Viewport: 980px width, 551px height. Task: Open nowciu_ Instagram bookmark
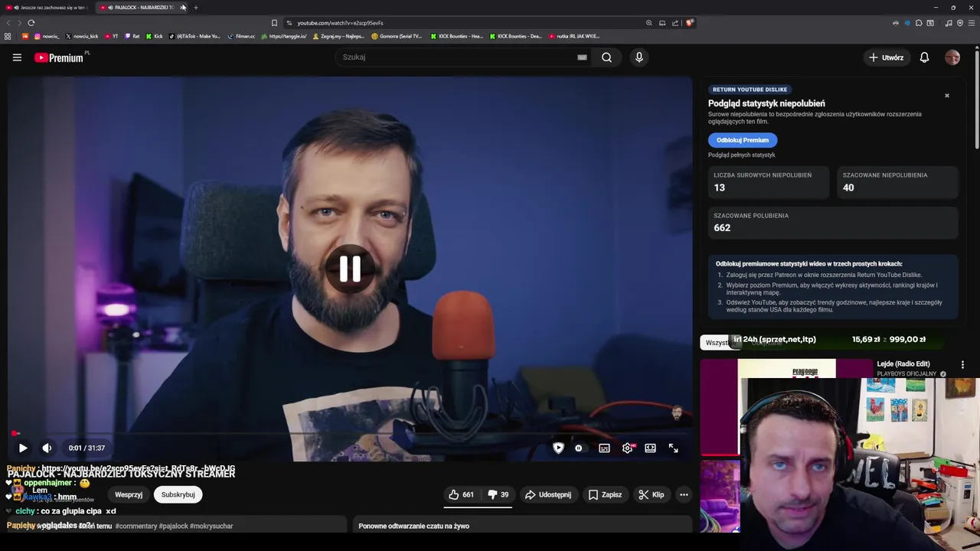(47, 36)
